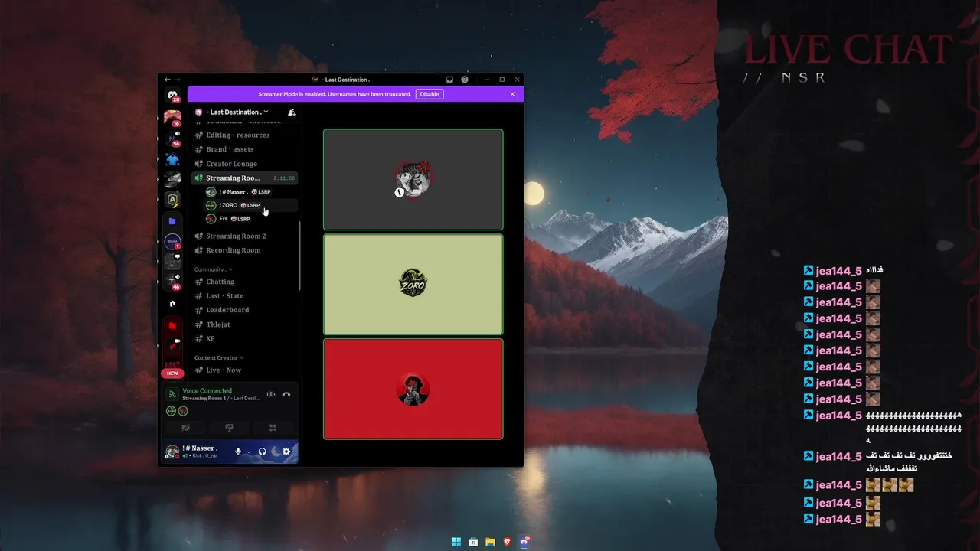
Task: Open the Discord inbox icon
Action: click(x=449, y=80)
